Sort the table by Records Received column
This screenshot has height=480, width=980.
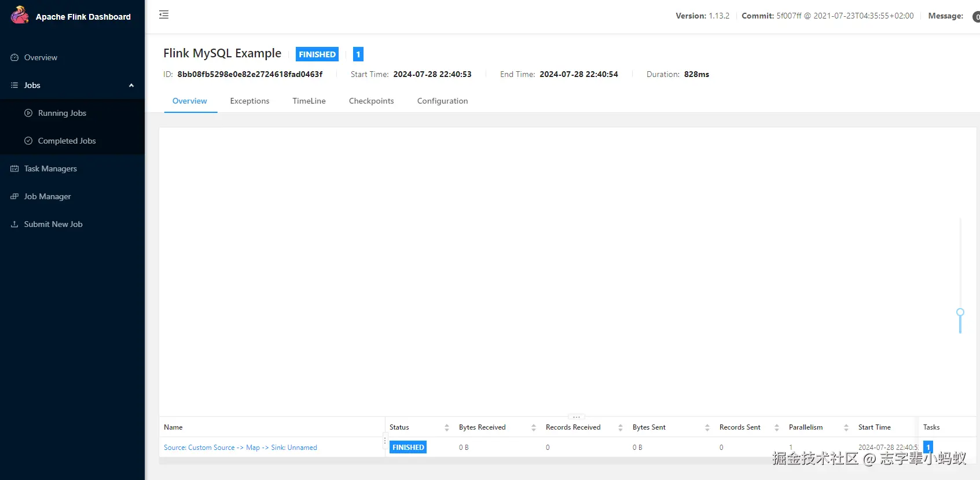coord(620,427)
